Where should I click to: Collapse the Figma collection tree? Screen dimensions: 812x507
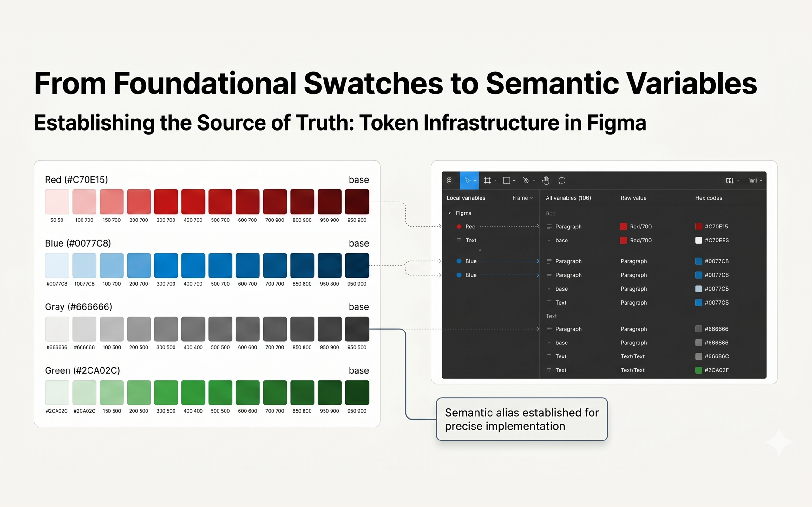(x=450, y=213)
